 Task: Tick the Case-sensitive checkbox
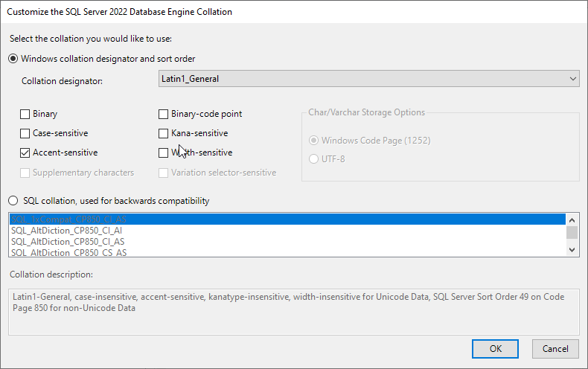(x=25, y=134)
